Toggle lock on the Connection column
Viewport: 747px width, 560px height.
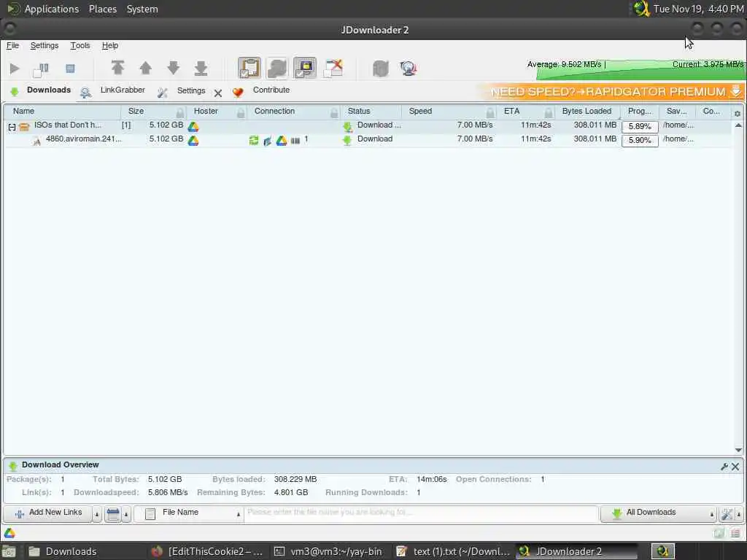(334, 112)
